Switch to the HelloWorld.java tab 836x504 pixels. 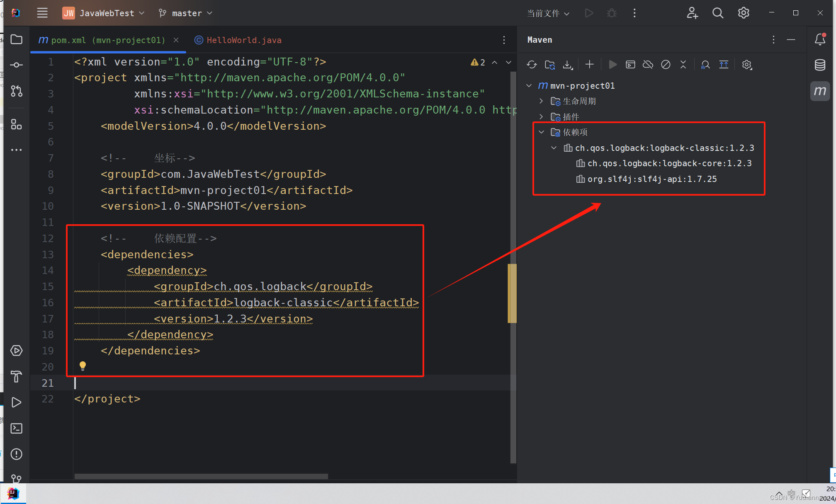click(x=244, y=40)
